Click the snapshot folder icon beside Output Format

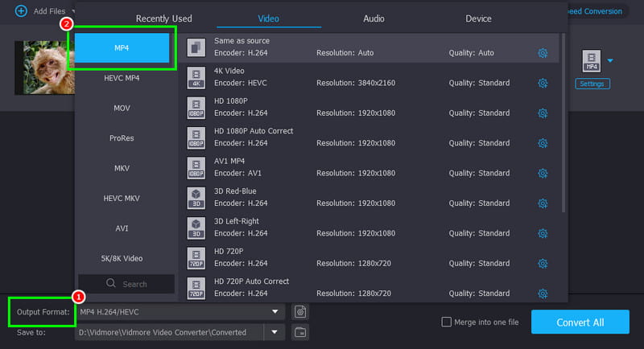[300, 312]
